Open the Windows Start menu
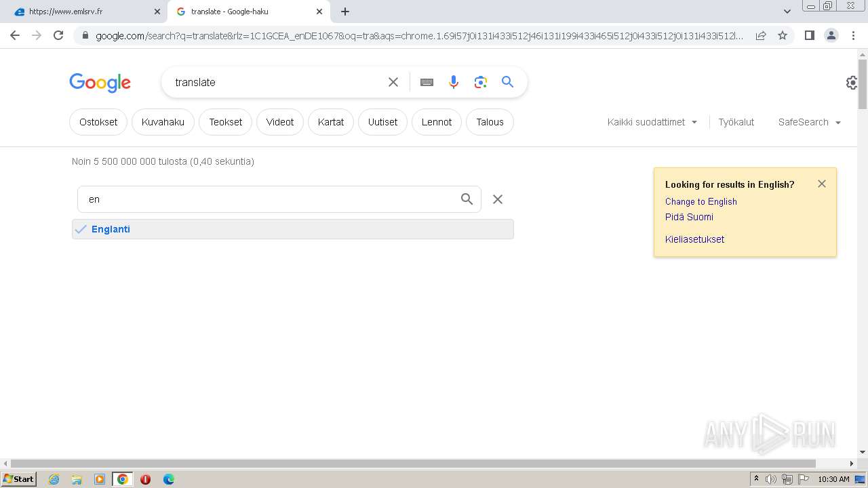868x488 pixels. [19, 479]
